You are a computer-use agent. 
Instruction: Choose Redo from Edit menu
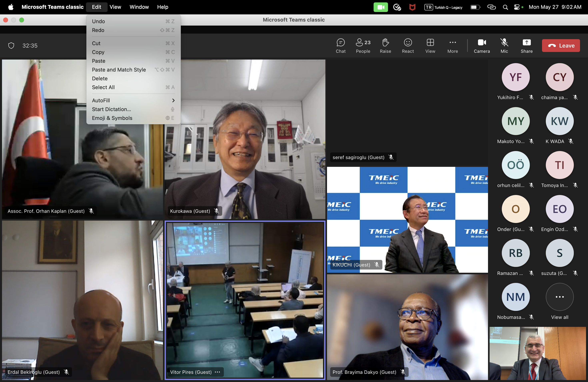[x=133, y=30]
